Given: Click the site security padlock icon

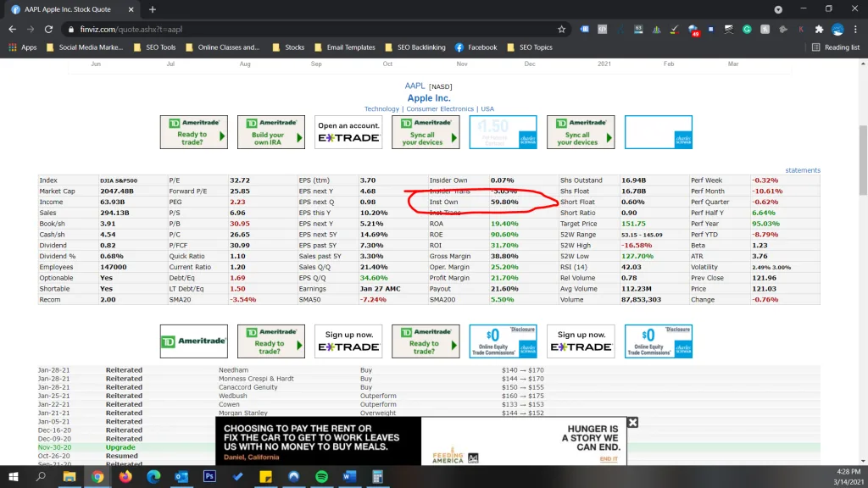Looking at the screenshot, I should pos(73,28).
